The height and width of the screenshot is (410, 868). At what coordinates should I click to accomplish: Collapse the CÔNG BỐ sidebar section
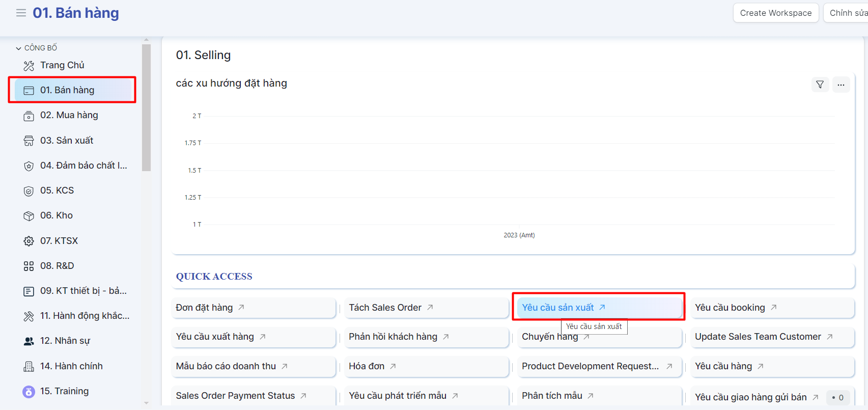click(x=19, y=48)
